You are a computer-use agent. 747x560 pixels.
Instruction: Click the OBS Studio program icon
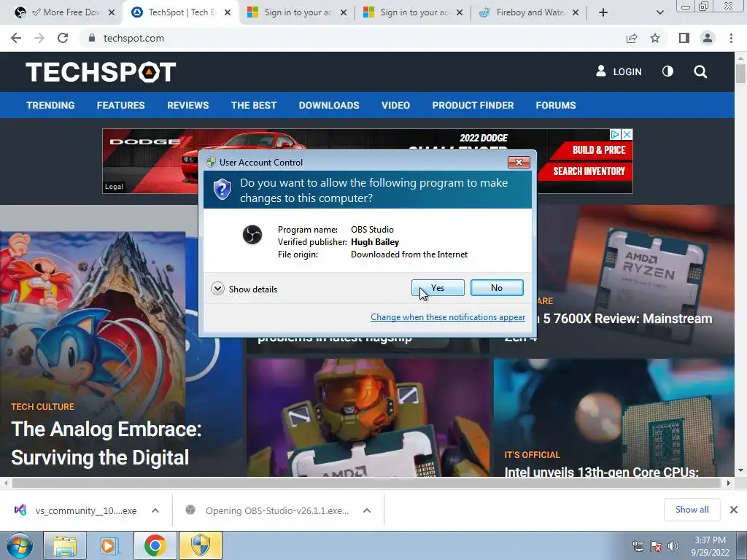tap(252, 235)
